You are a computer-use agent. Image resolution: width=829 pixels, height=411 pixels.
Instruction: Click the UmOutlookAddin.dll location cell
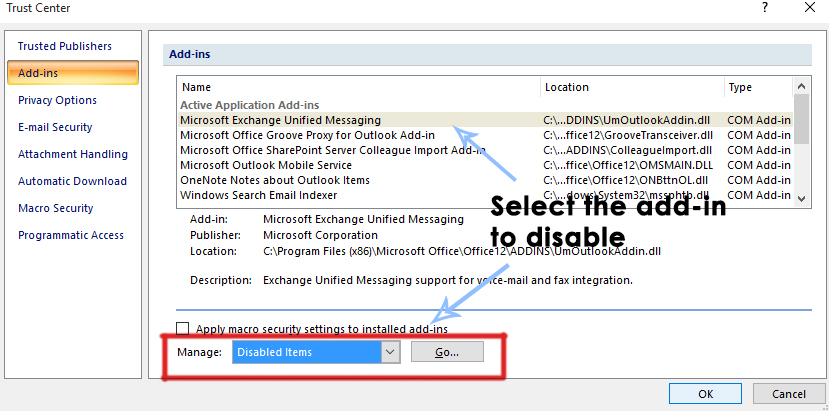629,120
